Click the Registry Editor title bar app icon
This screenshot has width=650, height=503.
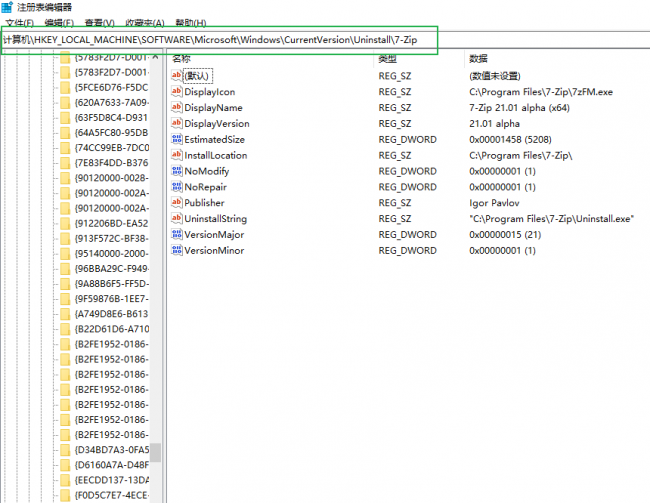pyautogui.click(x=7, y=7)
